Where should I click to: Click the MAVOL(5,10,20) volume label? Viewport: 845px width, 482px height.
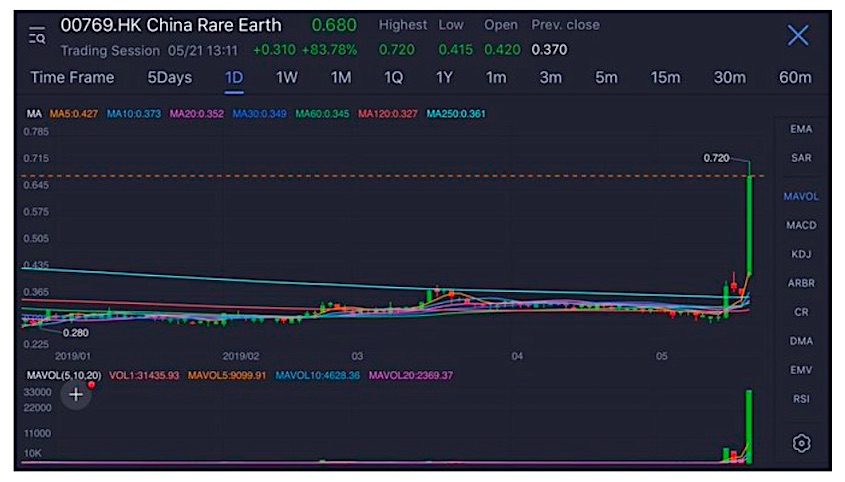point(64,375)
